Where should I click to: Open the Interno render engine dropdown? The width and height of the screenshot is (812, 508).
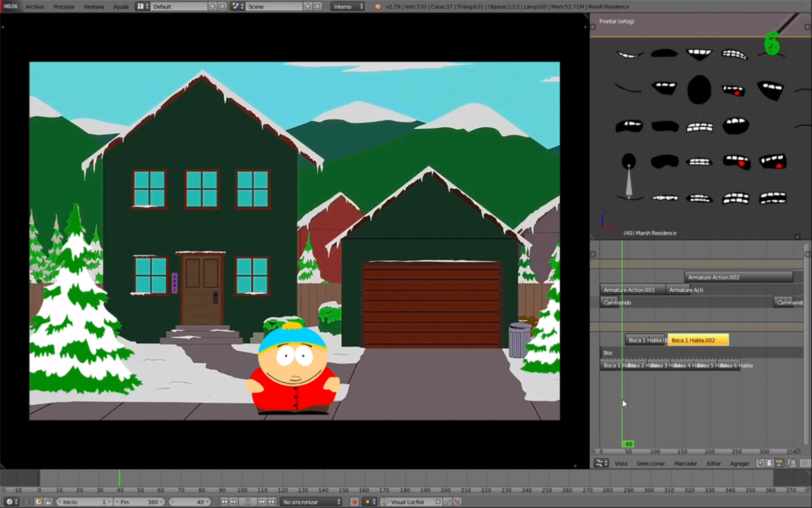[x=348, y=7]
